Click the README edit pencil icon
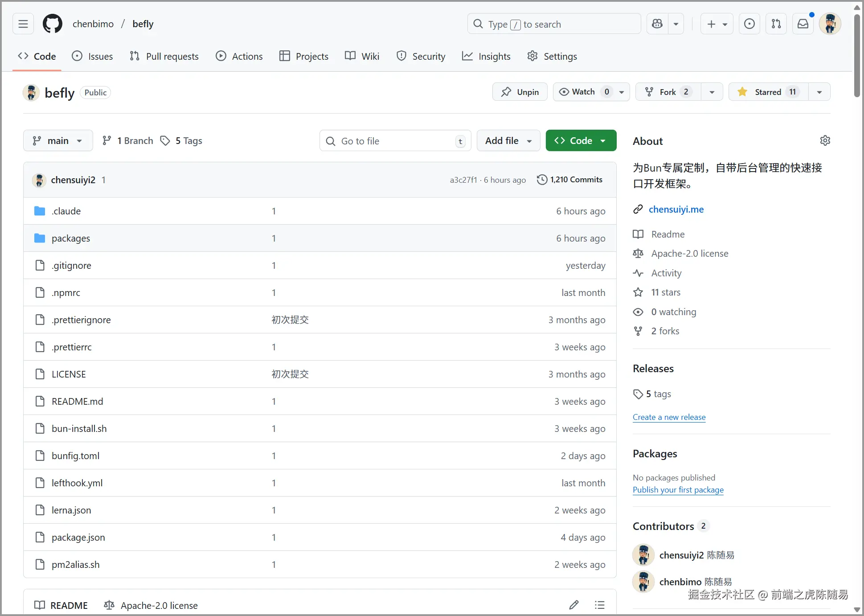This screenshot has height=616, width=864. (x=574, y=605)
